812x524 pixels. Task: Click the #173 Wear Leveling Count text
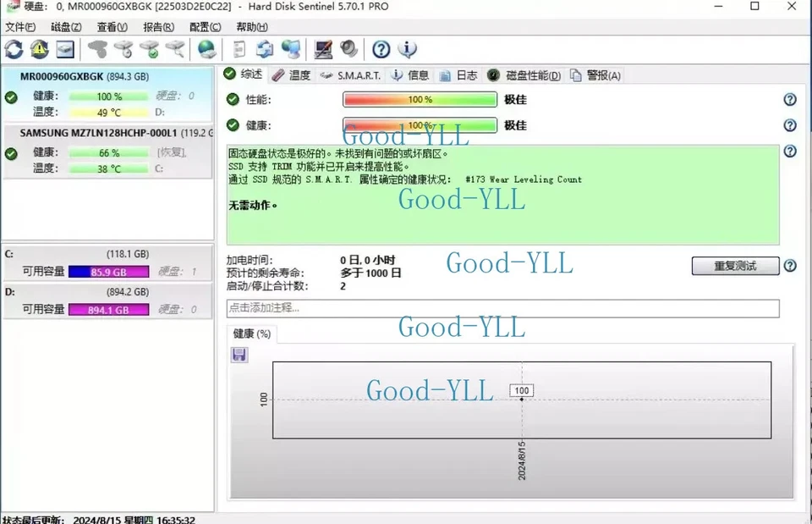point(524,179)
